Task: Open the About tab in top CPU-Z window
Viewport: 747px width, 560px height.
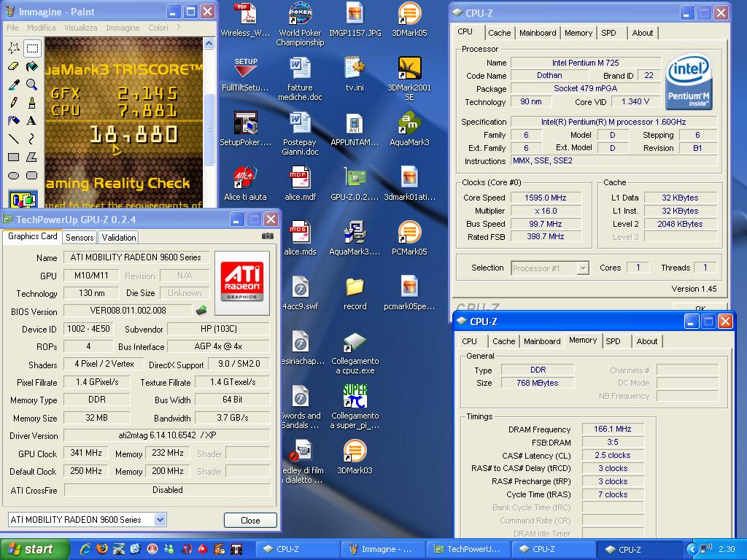Action: (643, 33)
